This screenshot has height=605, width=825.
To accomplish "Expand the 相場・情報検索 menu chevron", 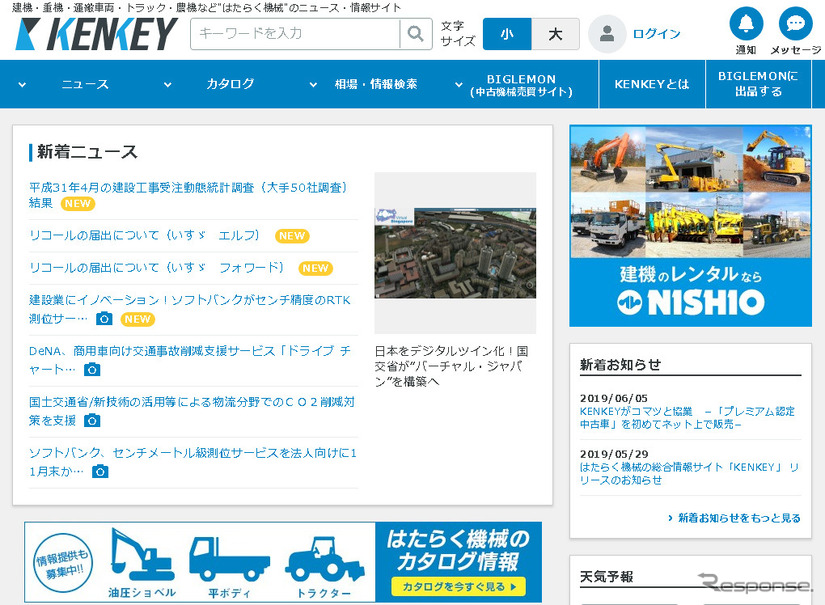I will pyautogui.click(x=313, y=85).
